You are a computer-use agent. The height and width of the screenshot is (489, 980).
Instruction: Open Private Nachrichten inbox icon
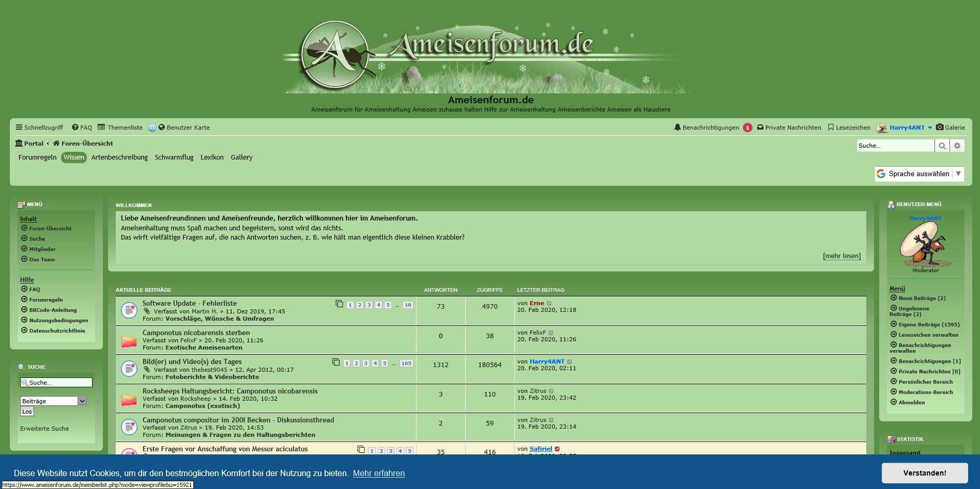760,127
